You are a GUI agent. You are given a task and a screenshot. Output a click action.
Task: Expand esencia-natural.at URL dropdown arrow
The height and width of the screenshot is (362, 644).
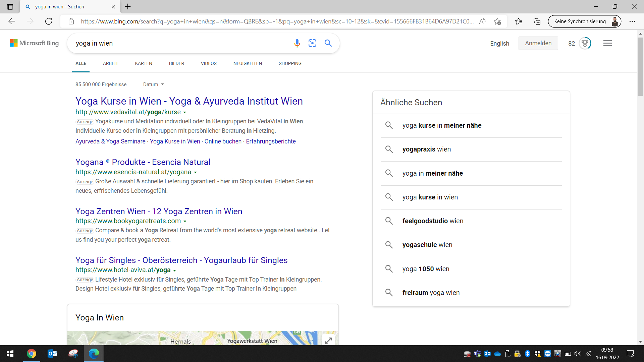pyautogui.click(x=195, y=173)
